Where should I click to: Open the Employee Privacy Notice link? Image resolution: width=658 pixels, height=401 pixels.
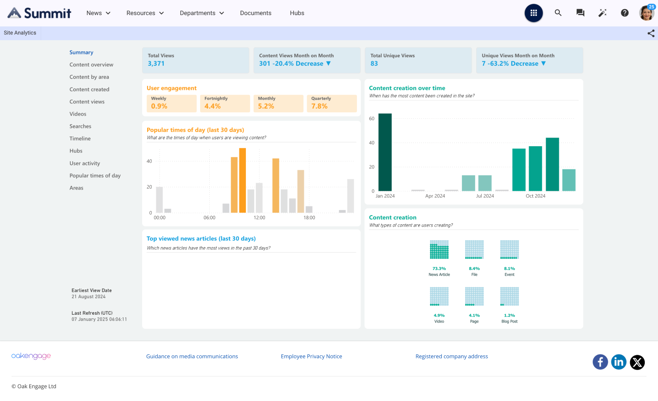point(311,356)
